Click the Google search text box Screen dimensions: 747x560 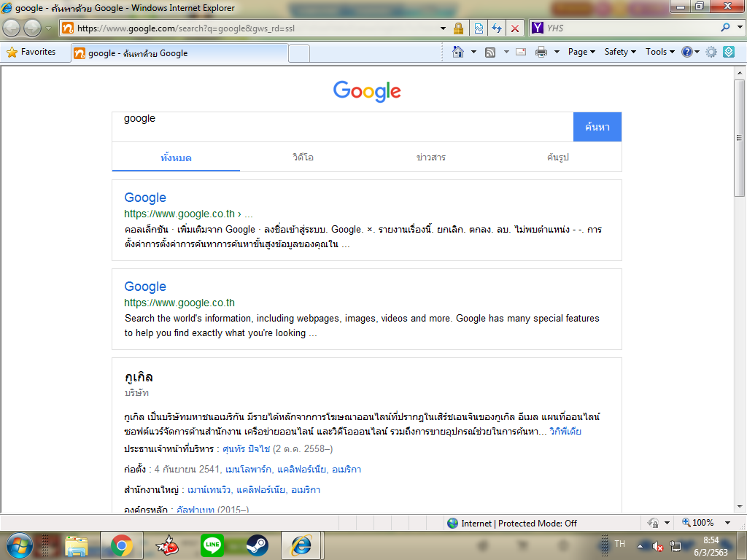point(343,127)
